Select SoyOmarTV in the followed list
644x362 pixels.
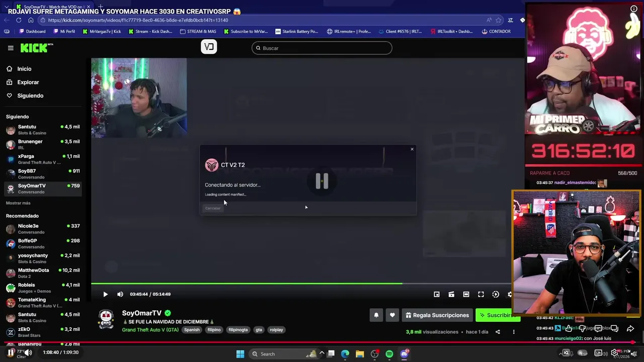coord(43,189)
